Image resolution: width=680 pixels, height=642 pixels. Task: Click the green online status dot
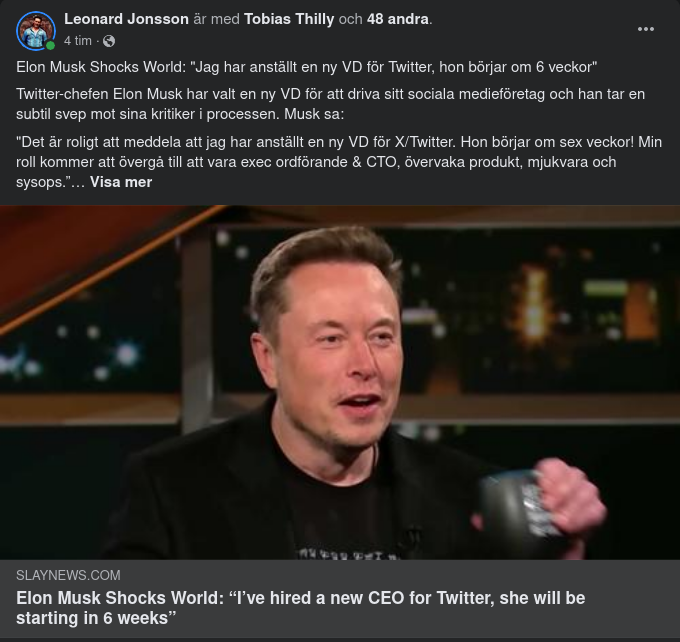(50, 46)
